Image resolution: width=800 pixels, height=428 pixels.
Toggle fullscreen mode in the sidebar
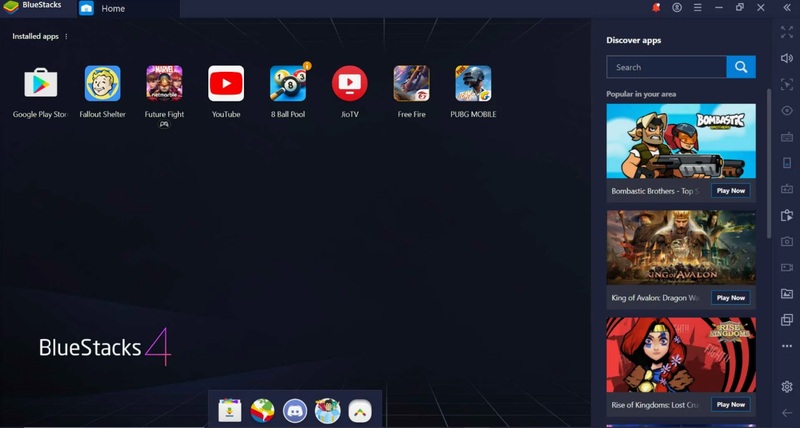click(x=787, y=33)
